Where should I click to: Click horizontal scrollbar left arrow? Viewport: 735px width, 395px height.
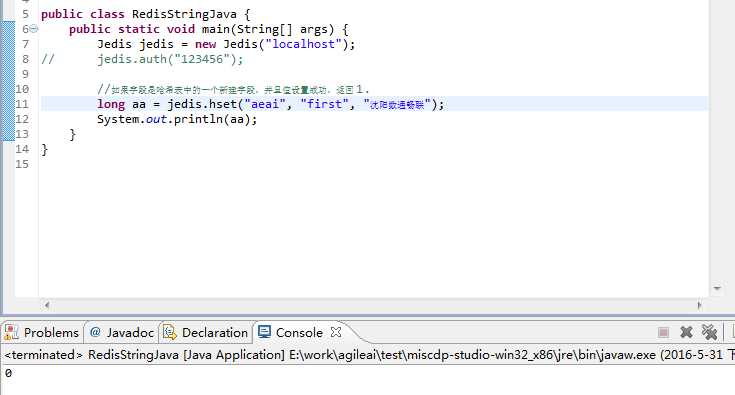[x=47, y=305]
